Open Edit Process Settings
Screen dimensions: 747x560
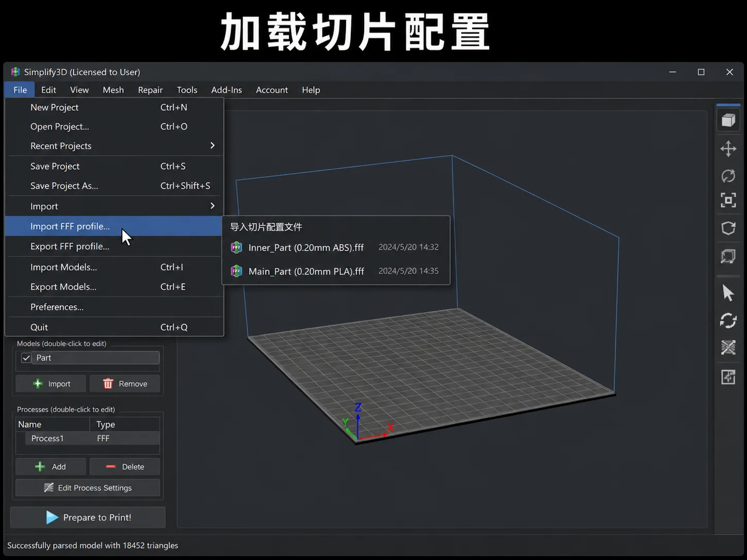88,488
